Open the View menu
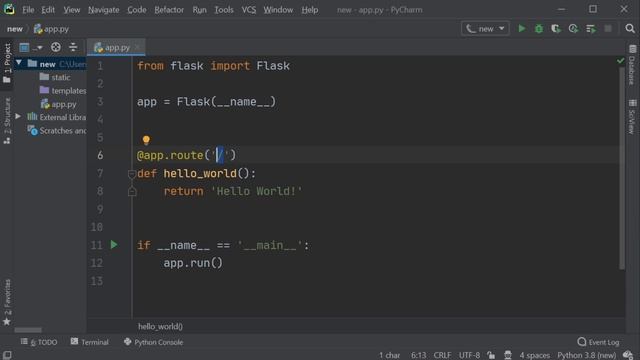 (71, 10)
